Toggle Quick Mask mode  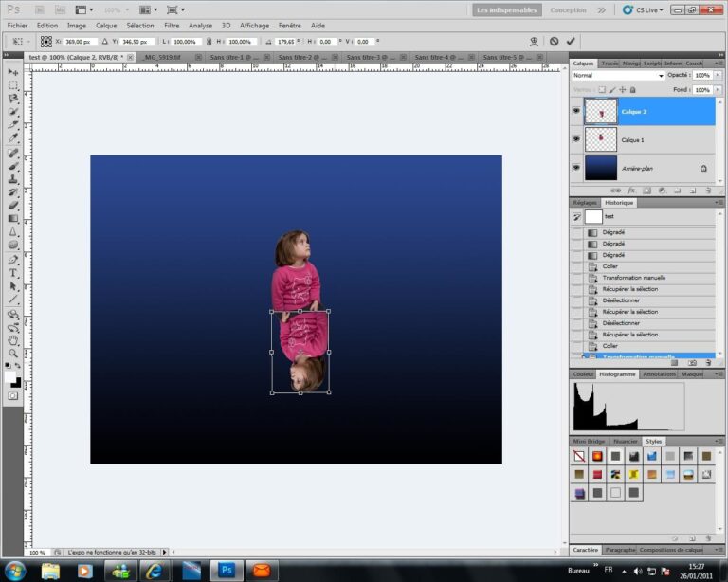[x=13, y=396]
